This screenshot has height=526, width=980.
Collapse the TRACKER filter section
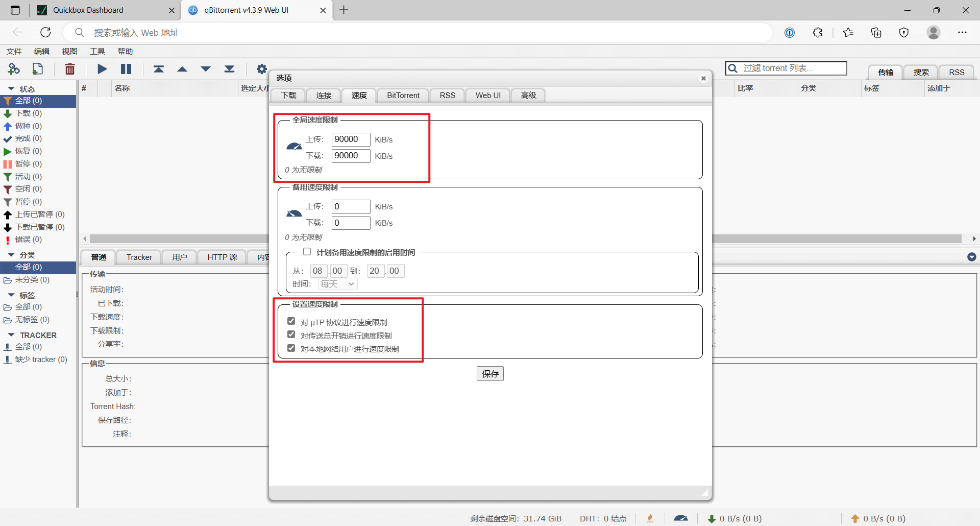11,335
